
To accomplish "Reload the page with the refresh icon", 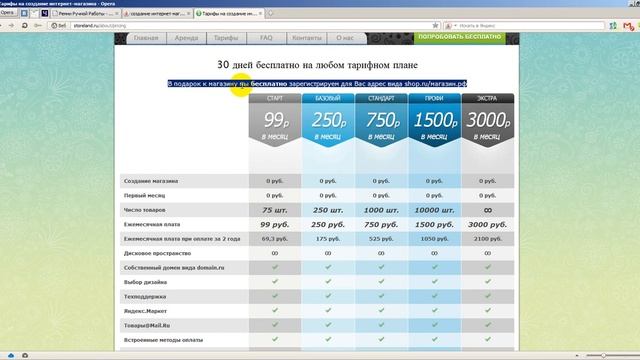I will pyautogui.click(x=24, y=25).
